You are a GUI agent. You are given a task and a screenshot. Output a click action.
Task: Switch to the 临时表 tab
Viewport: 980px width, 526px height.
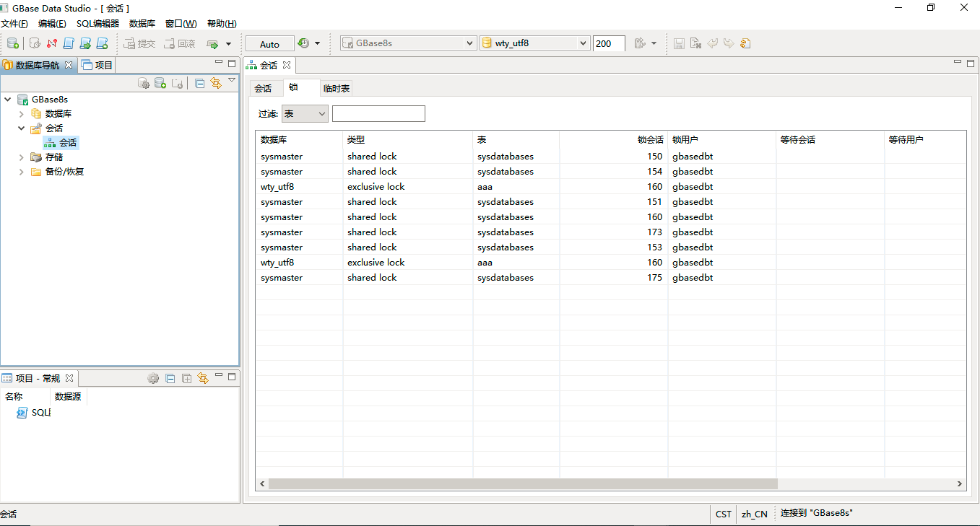pos(337,88)
